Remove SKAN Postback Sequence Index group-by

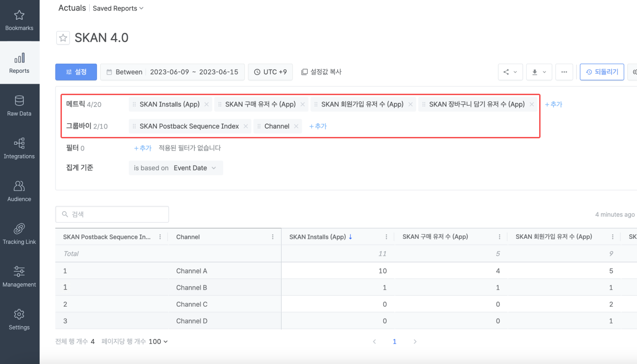point(246,126)
